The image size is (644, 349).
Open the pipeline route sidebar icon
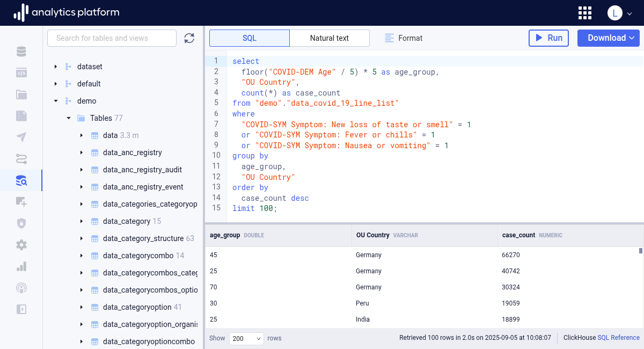pyautogui.click(x=21, y=159)
